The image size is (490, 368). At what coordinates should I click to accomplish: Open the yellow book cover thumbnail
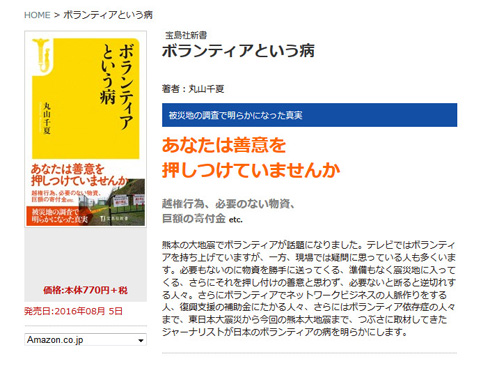tap(86, 129)
